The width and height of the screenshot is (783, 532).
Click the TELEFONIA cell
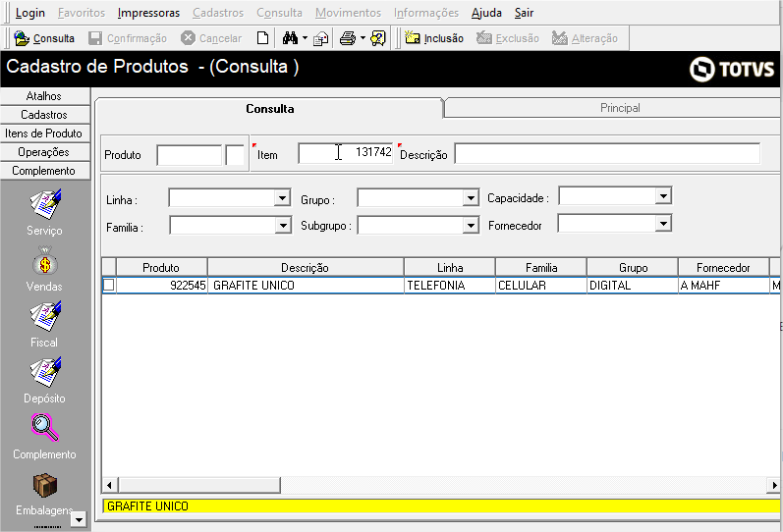[450, 285]
